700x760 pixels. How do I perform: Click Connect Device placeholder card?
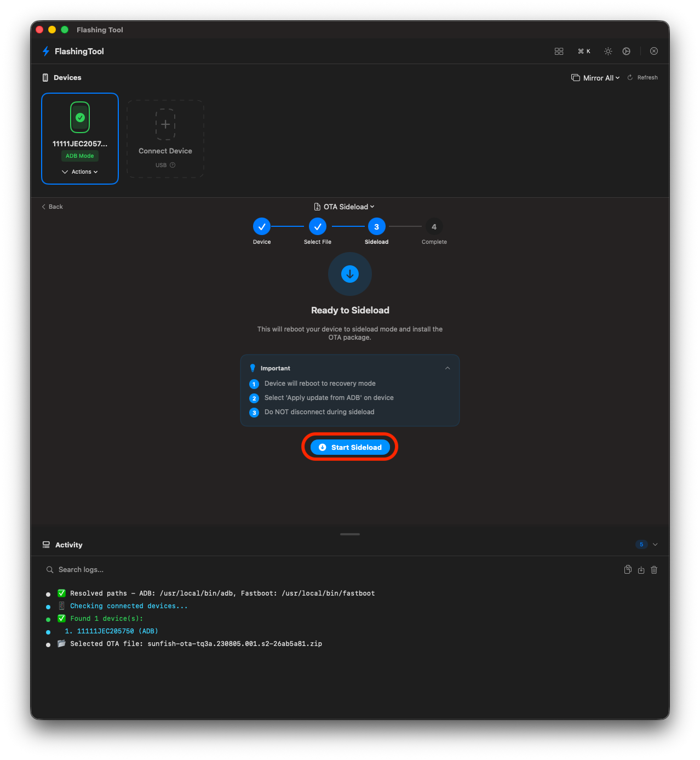tap(165, 139)
